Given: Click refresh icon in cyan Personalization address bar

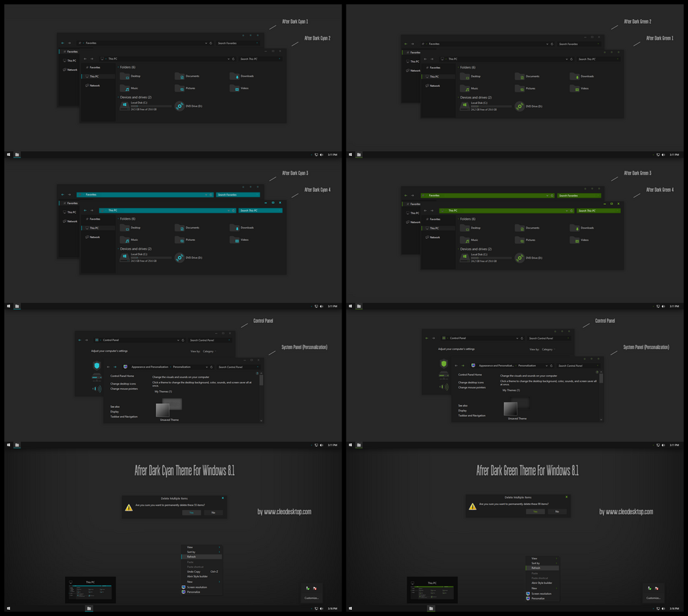Looking at the screenshot, I should [212, 367].
